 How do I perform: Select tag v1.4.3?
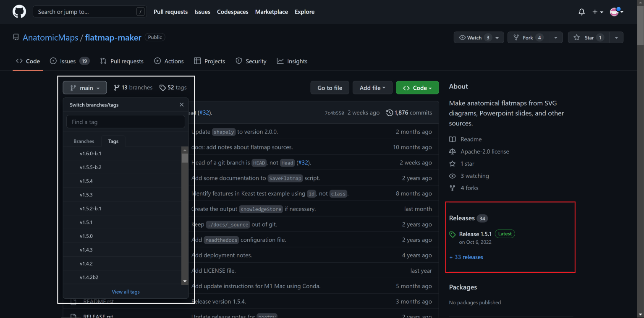pos(122,250)
